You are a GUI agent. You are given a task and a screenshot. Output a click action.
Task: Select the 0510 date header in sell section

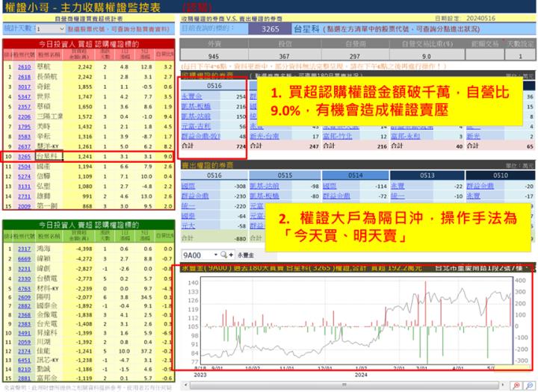click(x=500, y=175)
